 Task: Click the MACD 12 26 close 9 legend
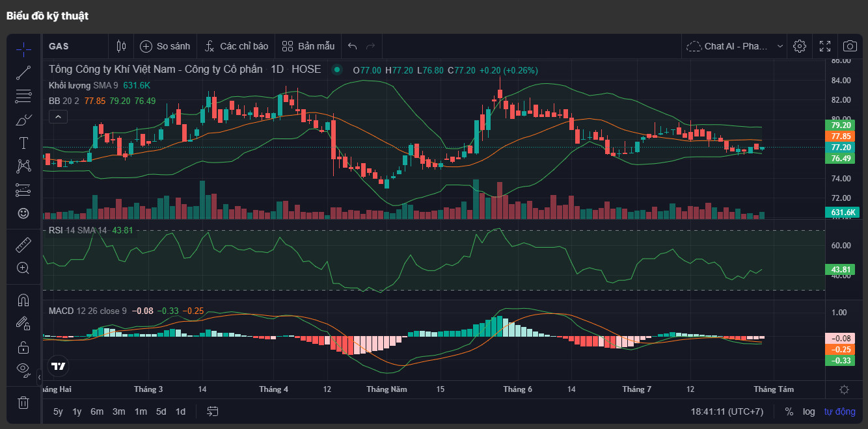[x=126, y=311]
